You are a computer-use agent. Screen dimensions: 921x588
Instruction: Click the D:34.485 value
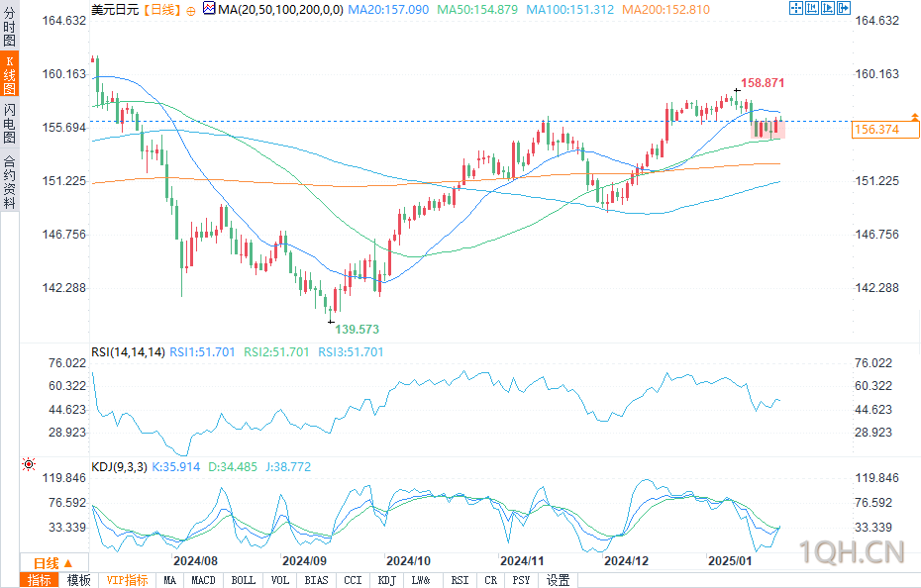point(233,467)
